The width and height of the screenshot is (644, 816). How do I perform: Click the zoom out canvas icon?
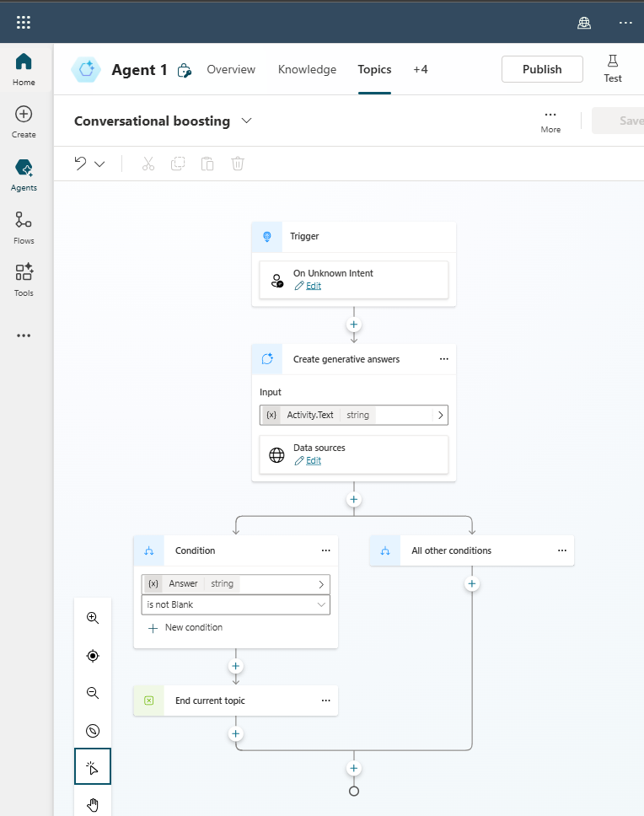tap(93, 693)
